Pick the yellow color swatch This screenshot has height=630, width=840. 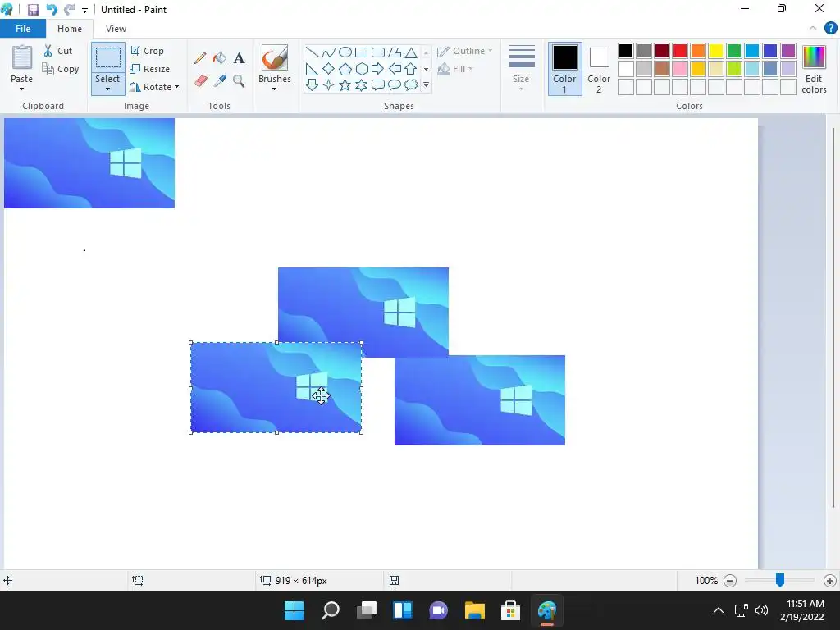tap(715, 51)
